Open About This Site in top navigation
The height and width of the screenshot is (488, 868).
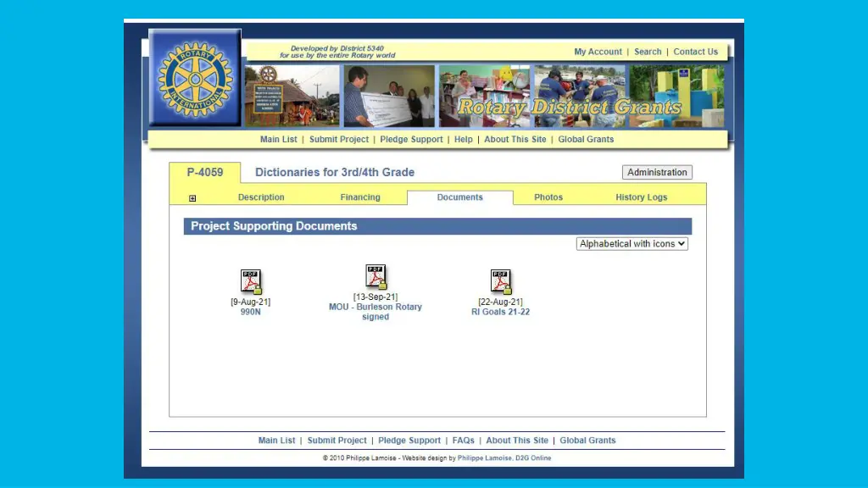pos(515,140)
